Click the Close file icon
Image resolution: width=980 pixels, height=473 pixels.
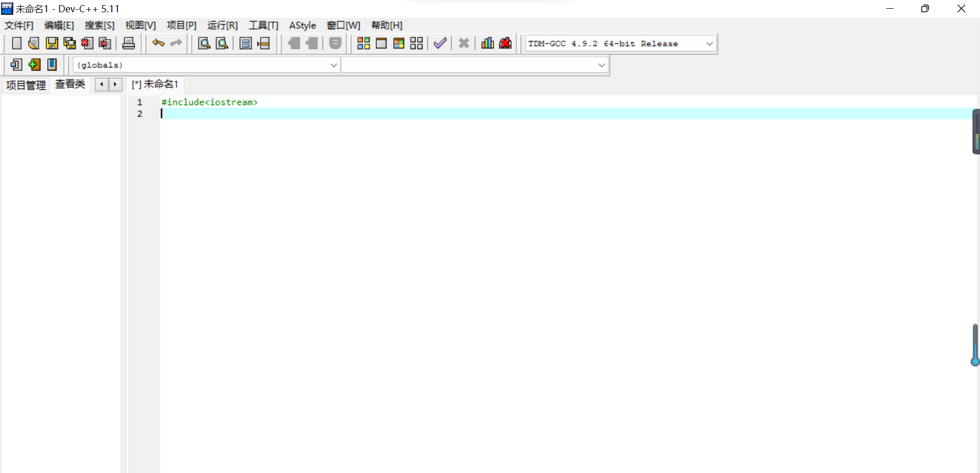pos(87,43)
